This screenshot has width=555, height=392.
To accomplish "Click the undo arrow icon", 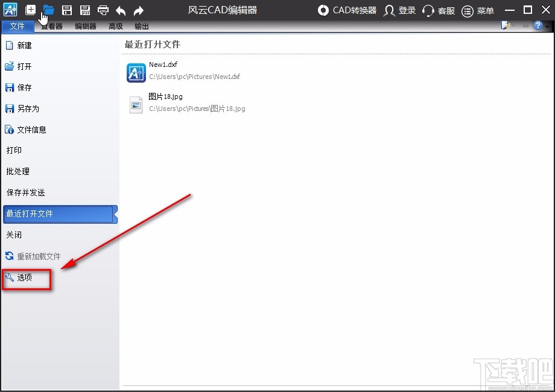I will [121, 10].
